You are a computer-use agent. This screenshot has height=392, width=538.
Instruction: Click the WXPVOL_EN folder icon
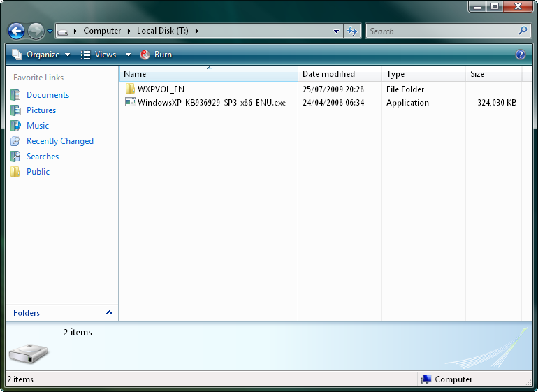coord(130,89)
